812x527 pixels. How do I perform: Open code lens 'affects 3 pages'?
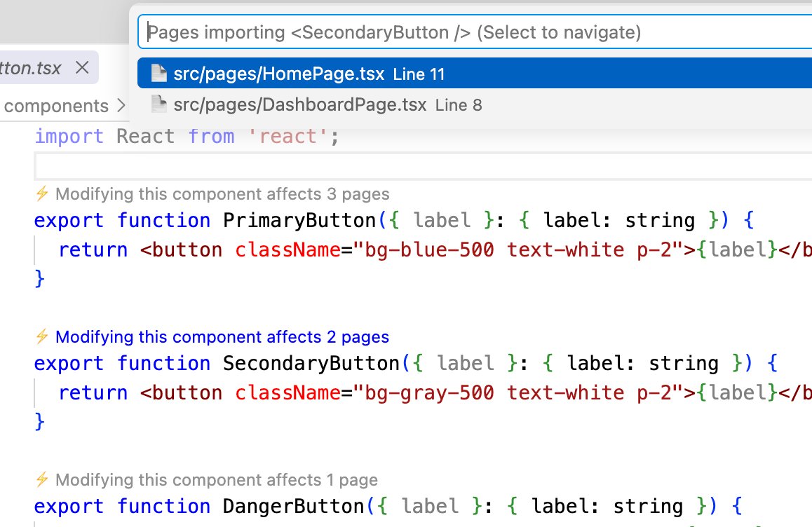pyautogui.click(x=222, y=194)
